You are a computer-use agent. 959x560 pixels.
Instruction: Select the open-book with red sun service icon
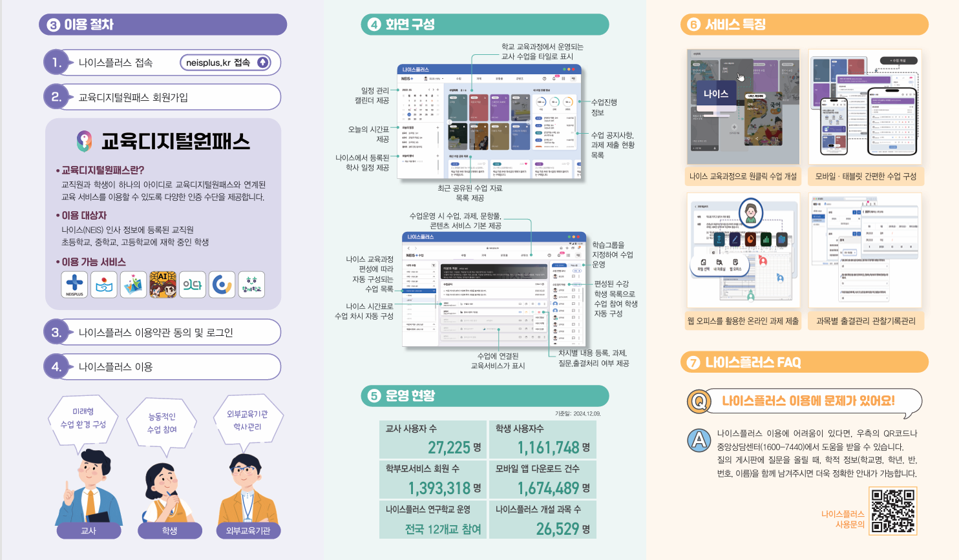pyautogui.click(x=104, y=284)
